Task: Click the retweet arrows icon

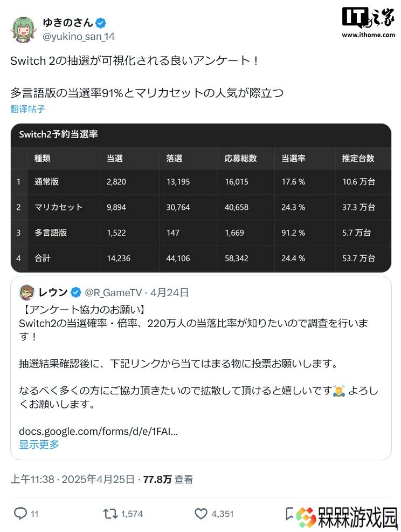Action: 110,514
